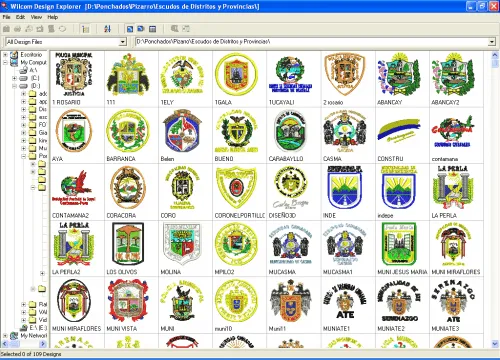Click the refresh circular arrow icon

(x=62, y=29)
